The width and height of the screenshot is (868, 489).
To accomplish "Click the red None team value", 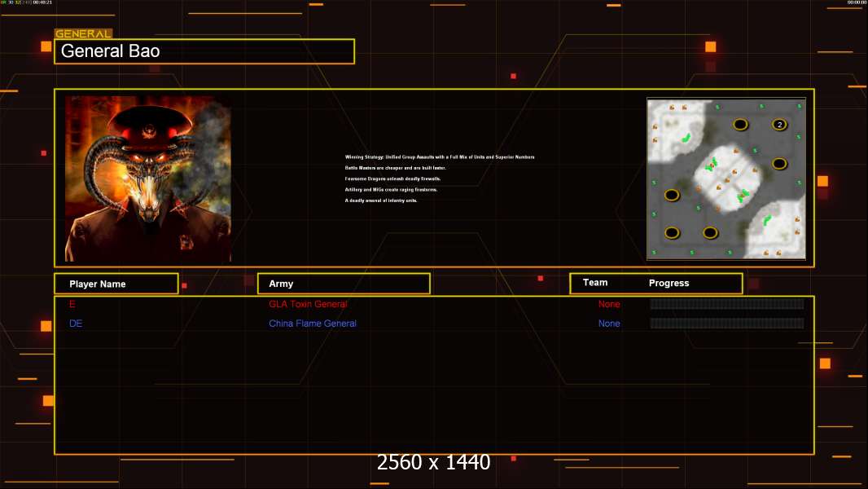I will (609, 304).
